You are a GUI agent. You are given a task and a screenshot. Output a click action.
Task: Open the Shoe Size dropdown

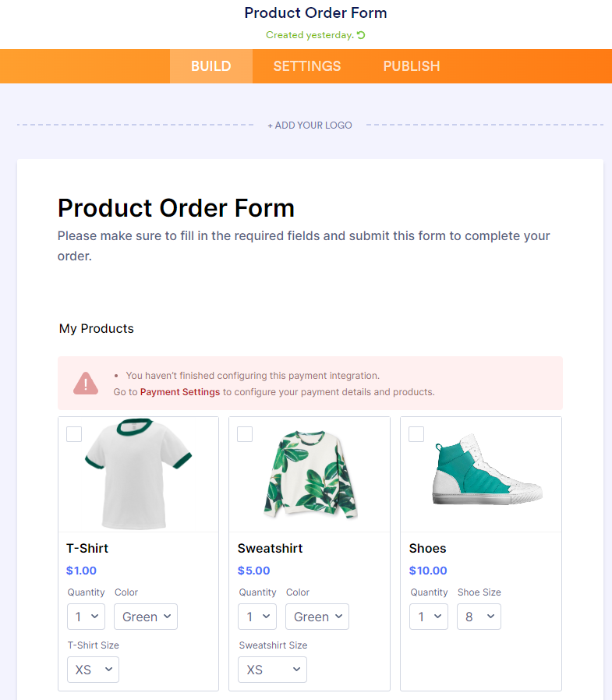coord(479,617)
